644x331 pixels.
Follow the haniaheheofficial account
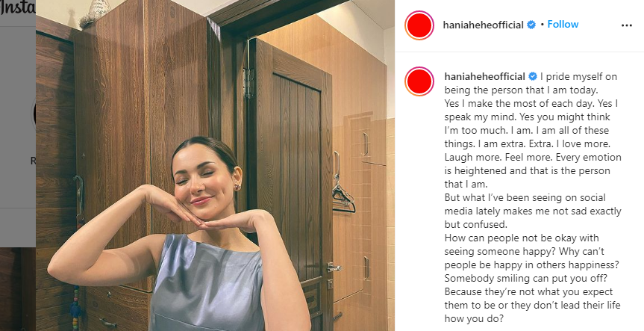click(x=563, y=24)
